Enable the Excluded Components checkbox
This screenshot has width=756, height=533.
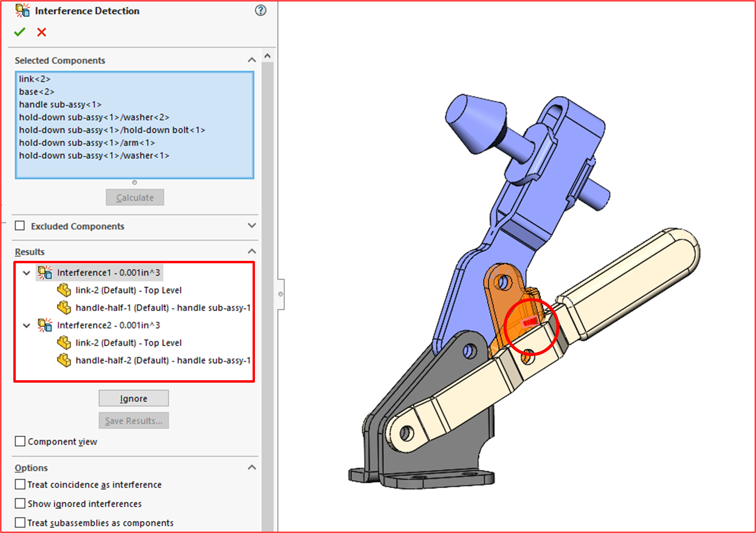point(20,226)
